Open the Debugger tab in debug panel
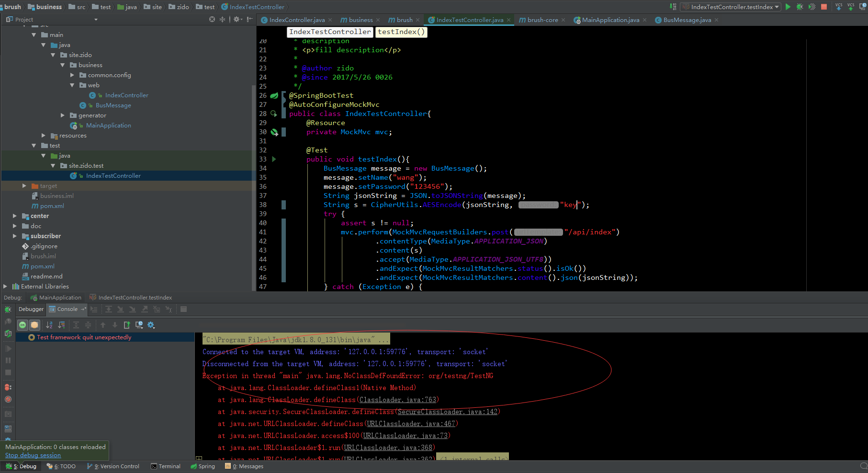This screenshot has width=868, height=473. pyautogui.click(x=31, y=309)
